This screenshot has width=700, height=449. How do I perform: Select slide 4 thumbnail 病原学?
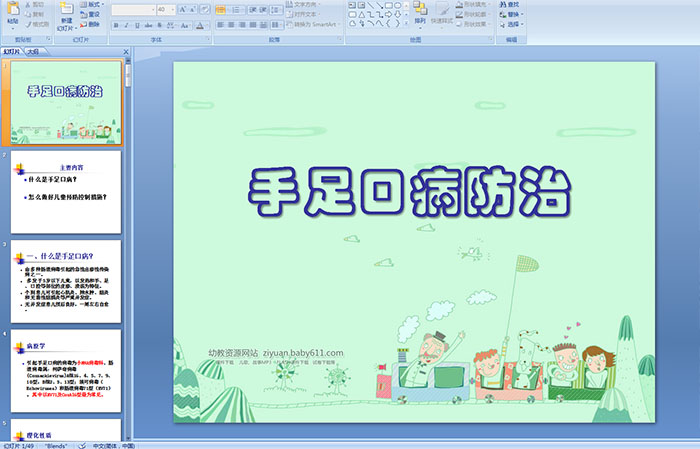(66, 370)
